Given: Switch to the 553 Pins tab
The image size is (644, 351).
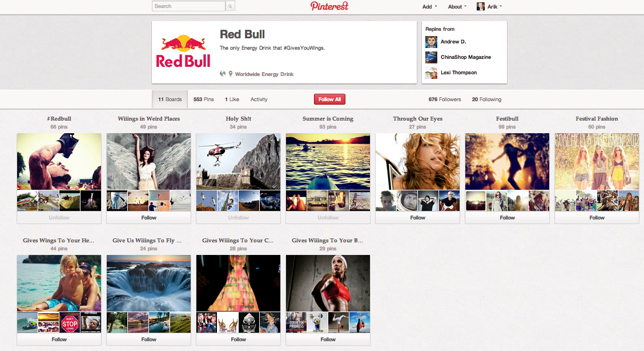Looking at the screenshot, I should [x=203, y=99].
